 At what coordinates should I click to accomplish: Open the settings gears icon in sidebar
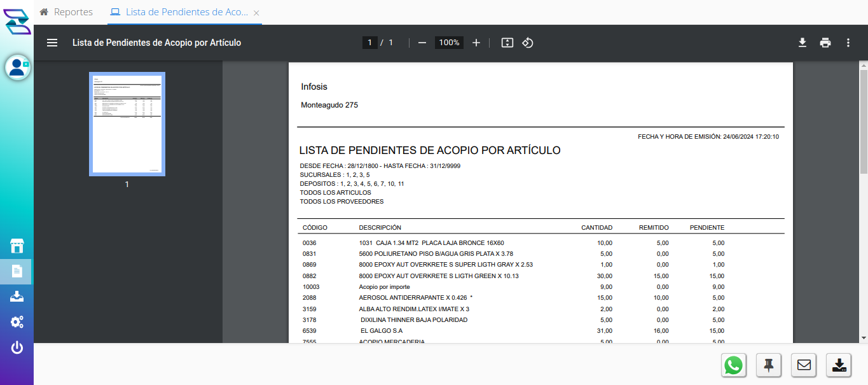coord(17,322)
